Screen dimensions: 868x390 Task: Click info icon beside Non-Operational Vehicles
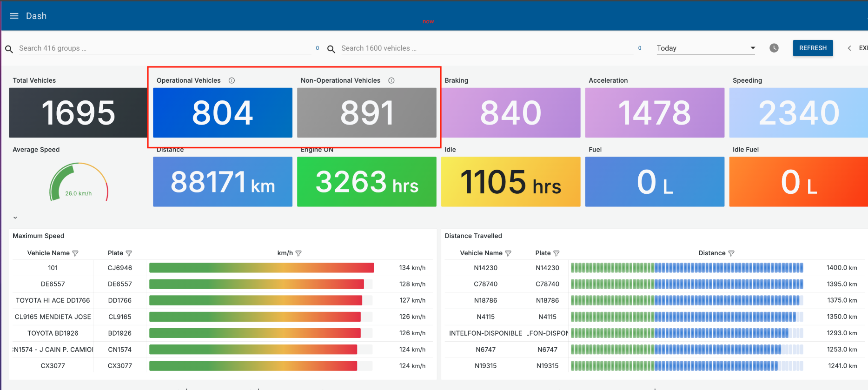391,80
